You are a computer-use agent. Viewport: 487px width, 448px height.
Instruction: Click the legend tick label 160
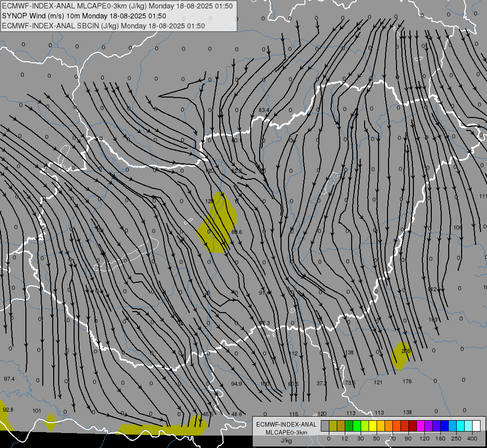point(440,439)
